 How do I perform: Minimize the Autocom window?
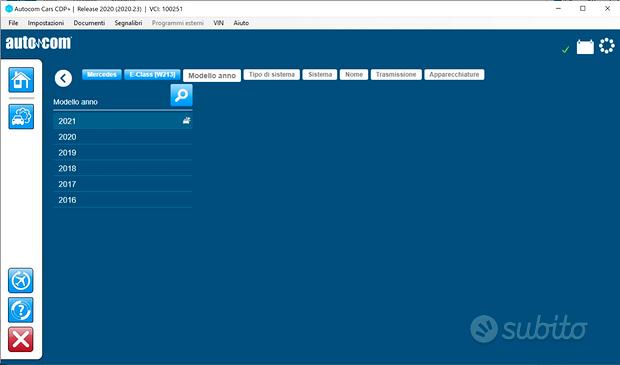point(558,8)
